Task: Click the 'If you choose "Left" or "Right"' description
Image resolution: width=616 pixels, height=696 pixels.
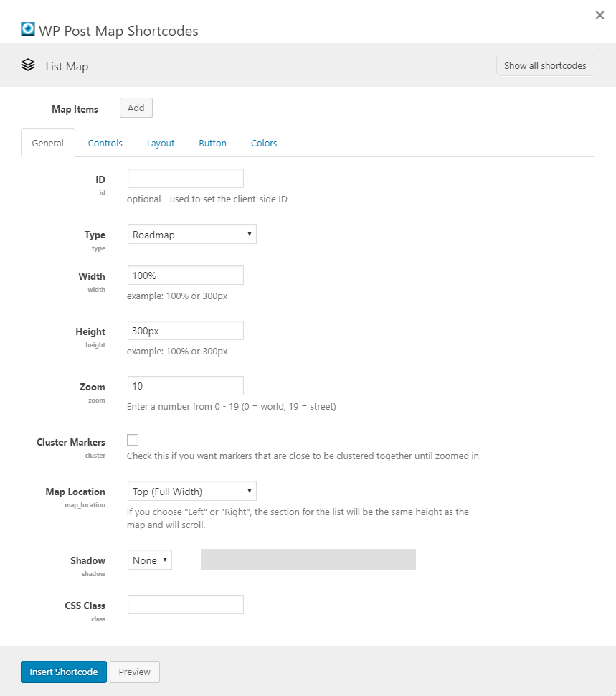Action: [x=298, y=519]
